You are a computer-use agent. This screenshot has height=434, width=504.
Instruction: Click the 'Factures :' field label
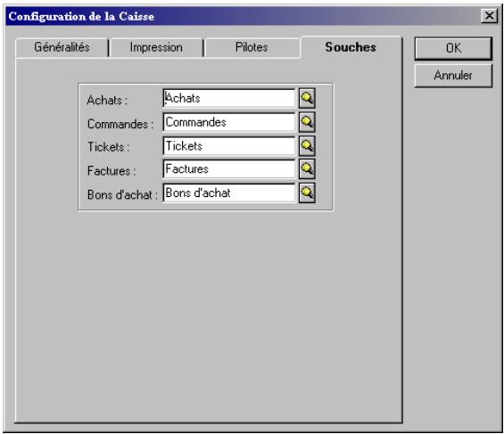coord(112,171)
